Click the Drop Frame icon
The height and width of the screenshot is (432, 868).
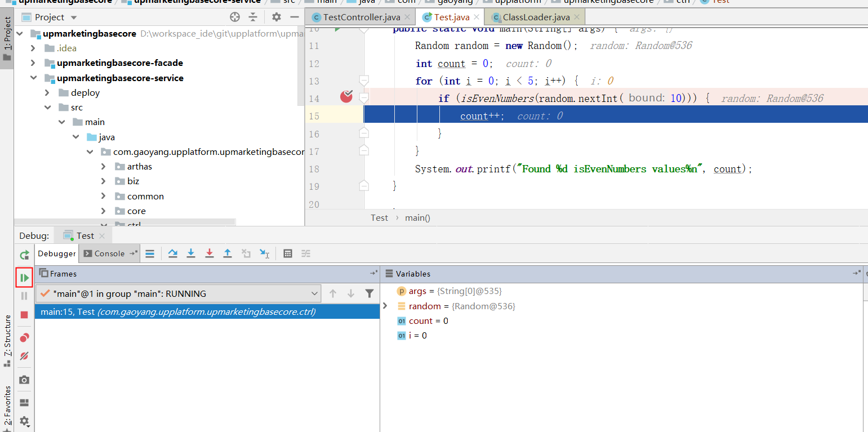click(x=246, y=253)
